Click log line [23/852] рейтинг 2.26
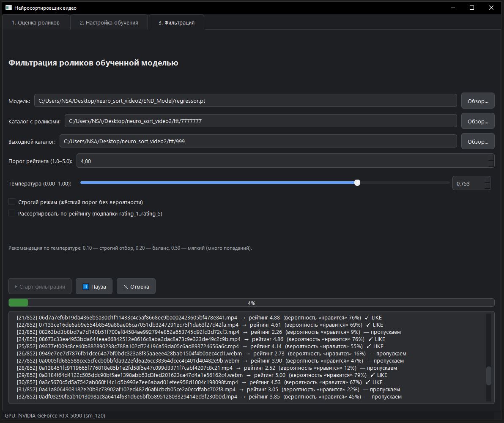 point(208,332)
